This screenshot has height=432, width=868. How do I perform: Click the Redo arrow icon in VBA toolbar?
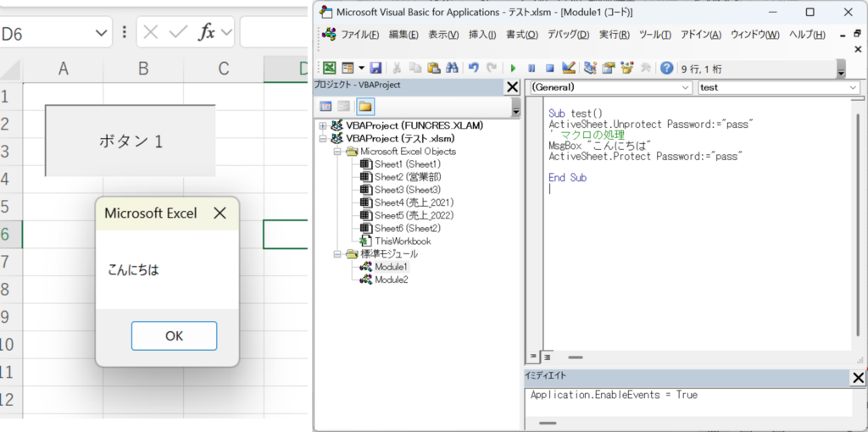[491, 68]
